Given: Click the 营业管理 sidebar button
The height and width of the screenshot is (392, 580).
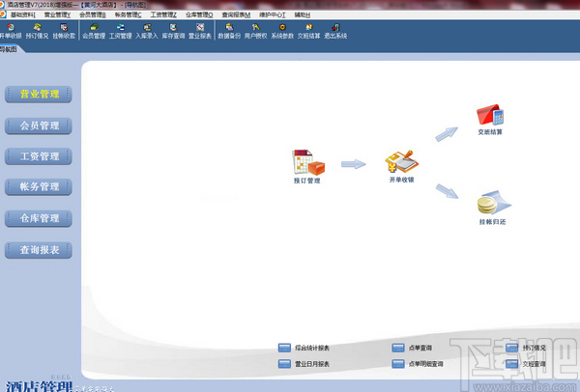Looking at the screenshot, I should point(39,95).
